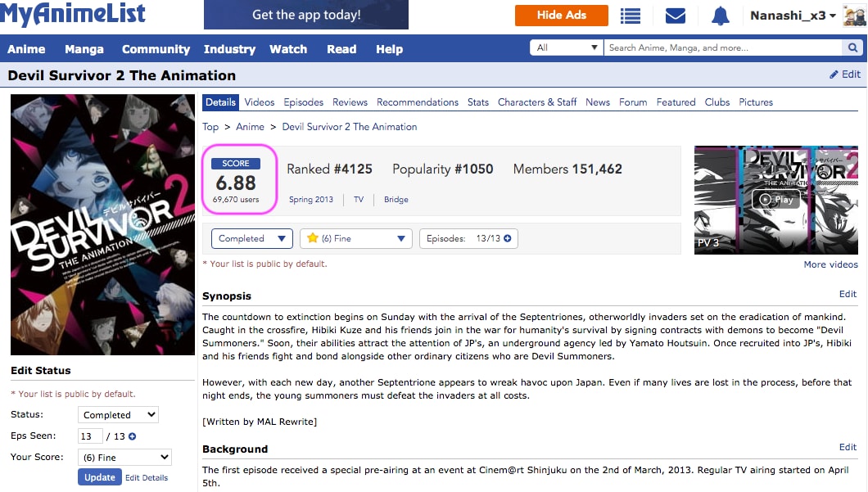
Task: Switch to the Reviews tab
Action: click(350, 102)
